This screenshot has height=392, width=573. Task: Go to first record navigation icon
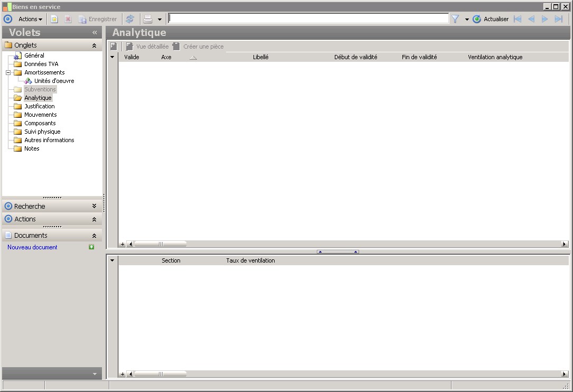518,19
